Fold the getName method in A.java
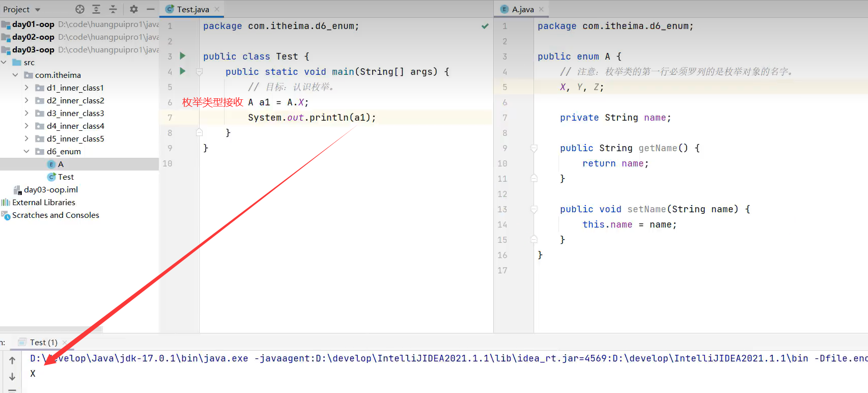The height and width of the screenshot is (393, 868). click(534, 148)
